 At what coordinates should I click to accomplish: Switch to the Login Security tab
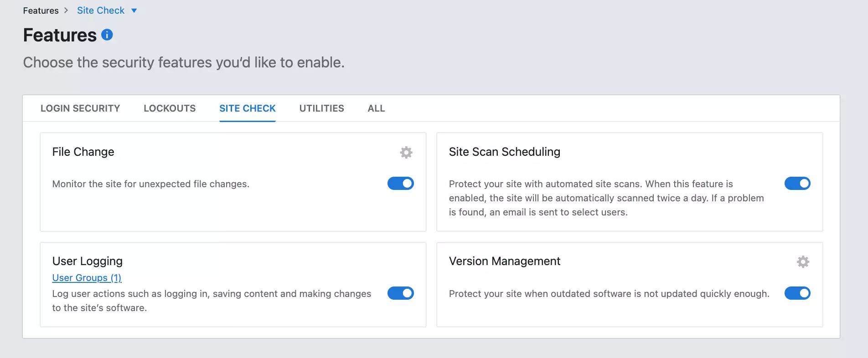(80, 108)
